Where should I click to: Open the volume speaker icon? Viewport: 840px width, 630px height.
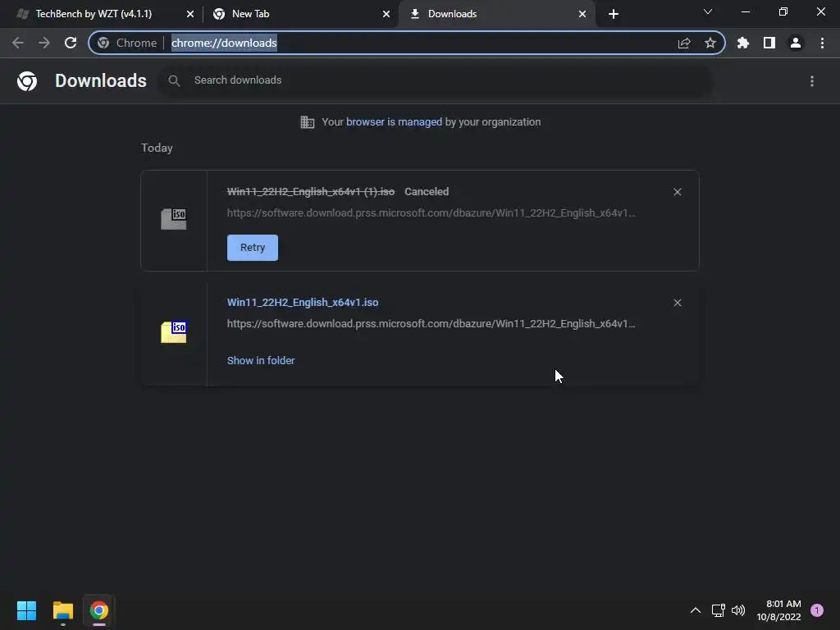738,610
